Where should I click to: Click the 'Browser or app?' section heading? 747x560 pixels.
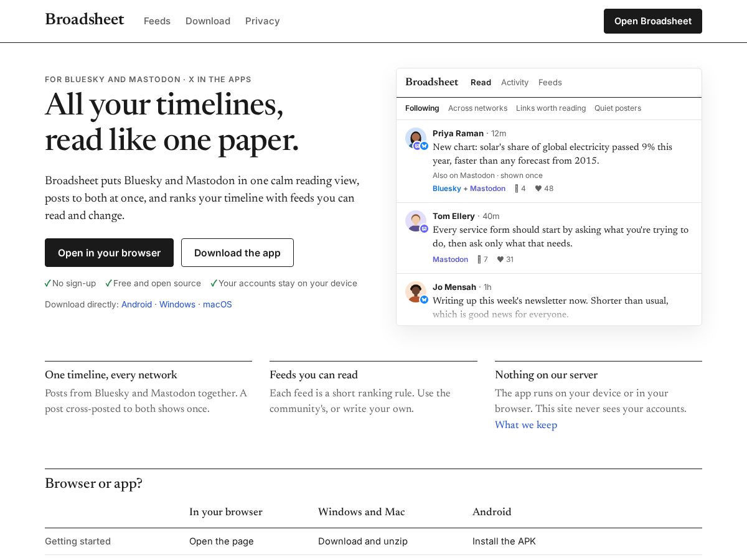tap(93, 483)
